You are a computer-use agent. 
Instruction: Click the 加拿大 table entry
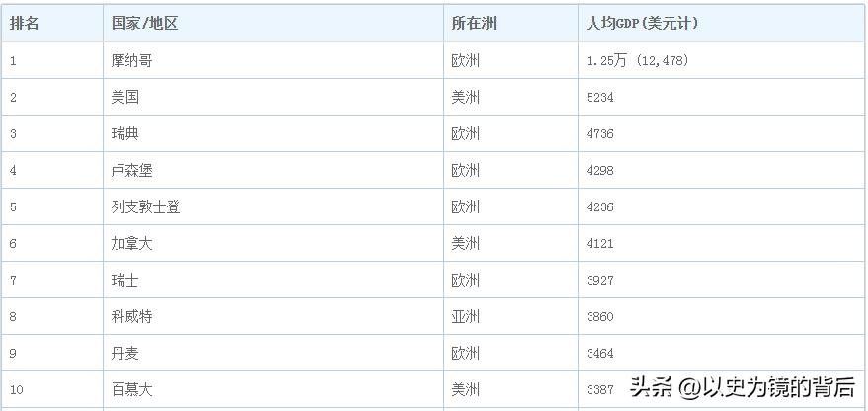132,243
